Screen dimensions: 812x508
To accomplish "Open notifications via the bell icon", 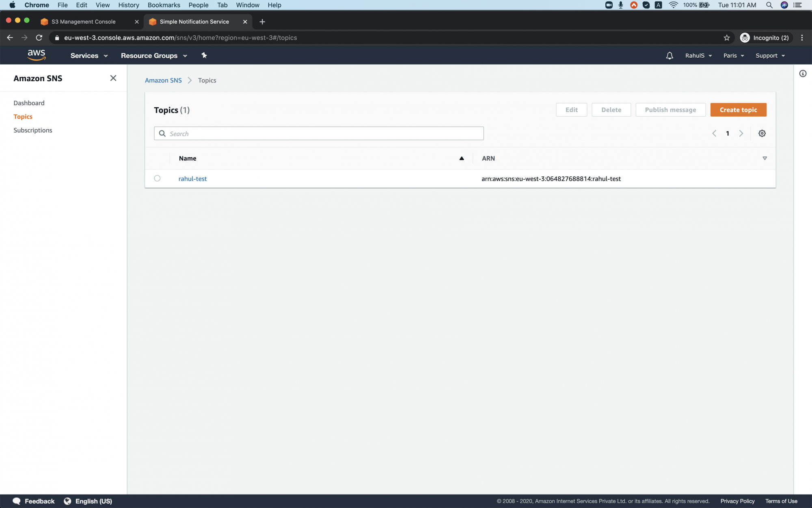I will click(x=669, y=55).
